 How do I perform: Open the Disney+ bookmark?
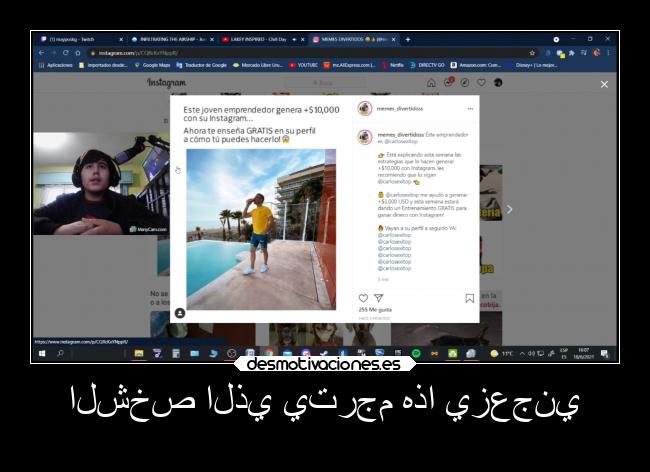532,65
